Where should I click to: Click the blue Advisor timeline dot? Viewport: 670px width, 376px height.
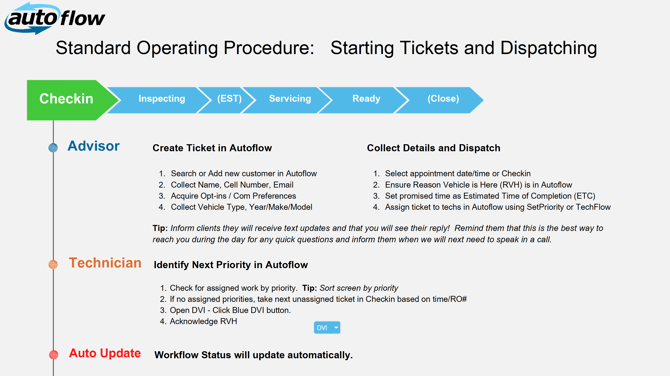[53, 148]
